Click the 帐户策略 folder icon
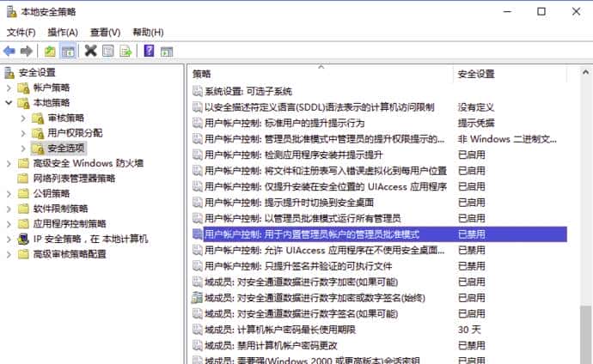 (x=23, y=88)
